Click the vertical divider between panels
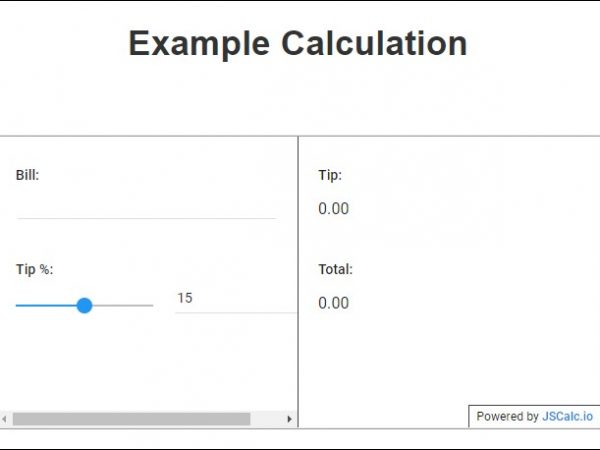Image resolution: width=600 pixels, height=450 pixels. (298, 280)
